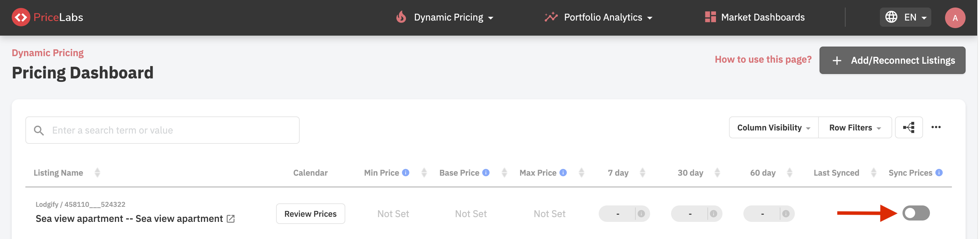The height and width of the screenshot is (239, 980).
Task: Open the Dynamic Pricing menu
Action: [x=444, y=17]
